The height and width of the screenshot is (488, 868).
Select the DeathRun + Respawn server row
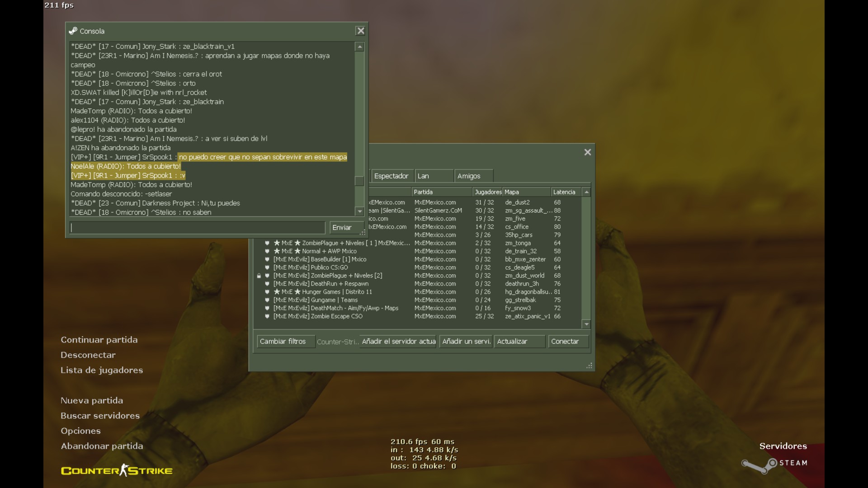point(418,284)
